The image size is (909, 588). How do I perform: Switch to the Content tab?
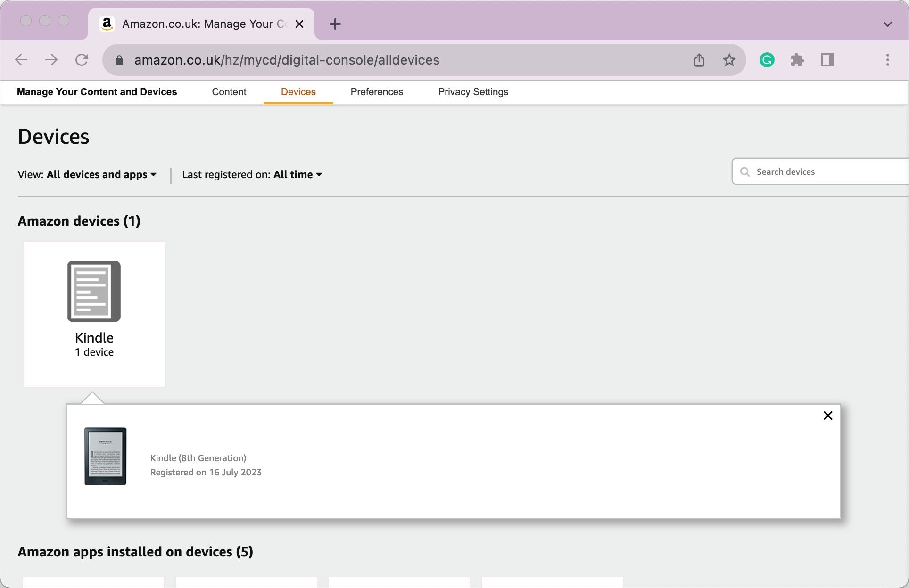[229, 92]
